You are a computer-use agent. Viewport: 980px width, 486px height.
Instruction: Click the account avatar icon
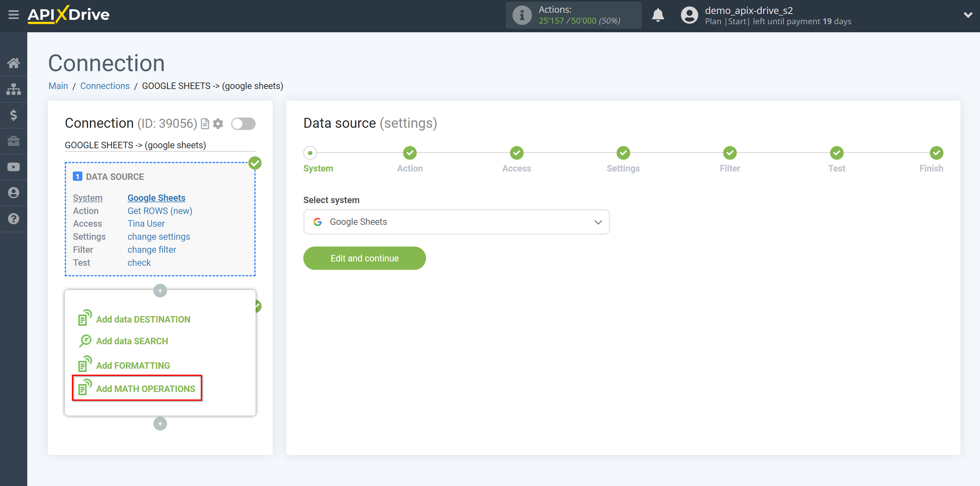[689, 15]
